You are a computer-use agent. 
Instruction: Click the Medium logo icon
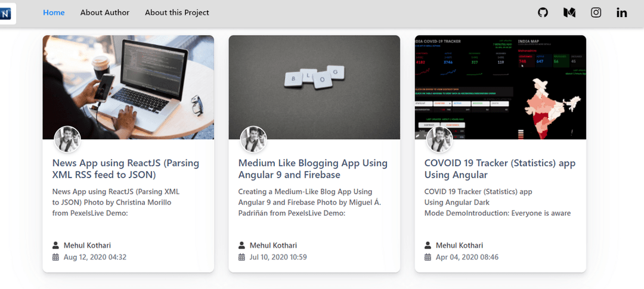(569, 13)
